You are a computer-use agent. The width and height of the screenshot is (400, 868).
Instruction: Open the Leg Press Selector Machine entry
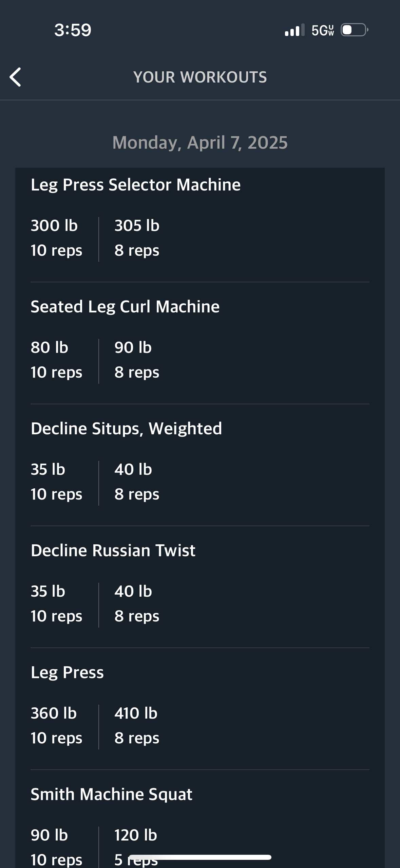point(136,185)
